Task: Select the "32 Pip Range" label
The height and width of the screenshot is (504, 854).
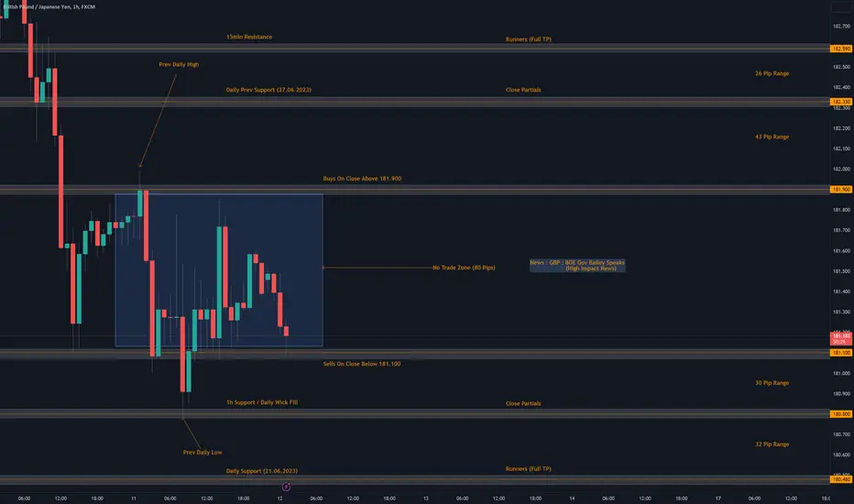Action: 772,444
